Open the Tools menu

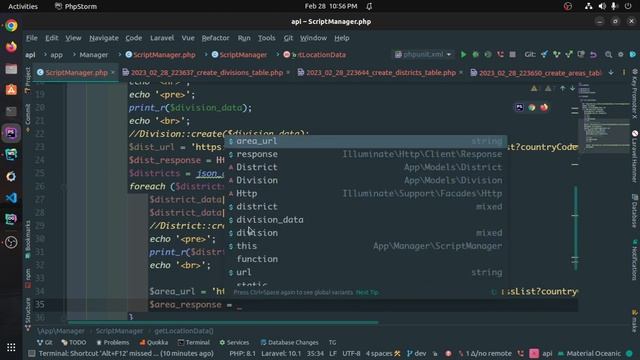(x=266, y=38)
